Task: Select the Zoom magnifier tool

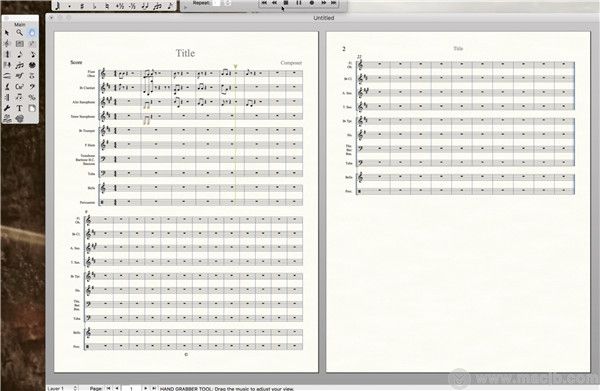Action: [20, 33]
